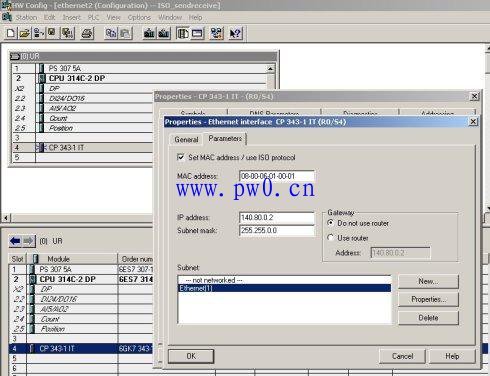Click the context Help arrow icon
The height and width of the screenshot is (376, 490).
235,33
